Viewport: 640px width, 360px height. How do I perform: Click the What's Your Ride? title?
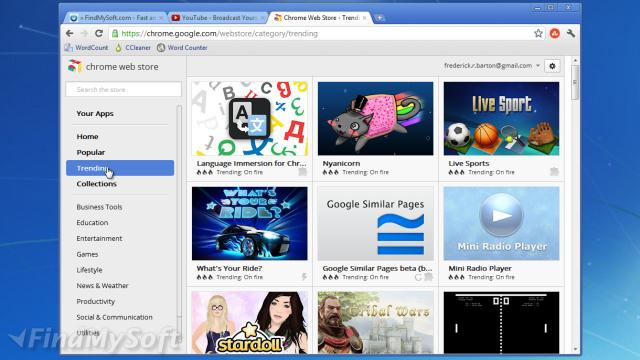tap(229, 268)
